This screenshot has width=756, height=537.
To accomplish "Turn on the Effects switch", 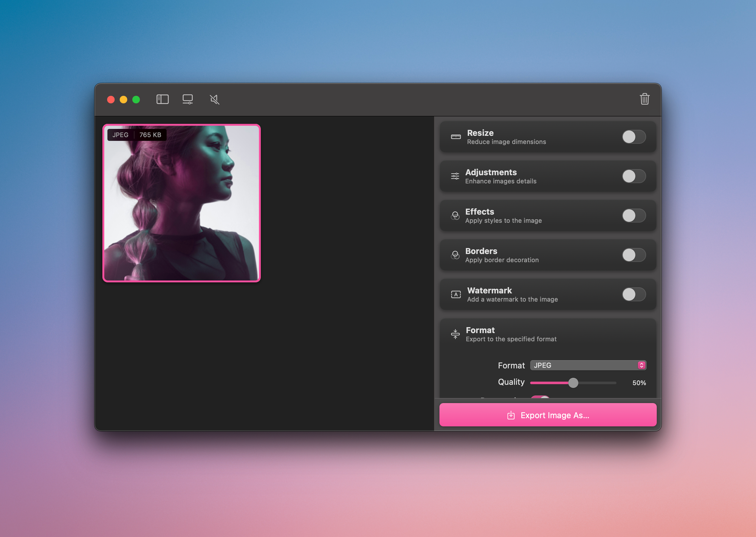I will (x=634, y=216).
